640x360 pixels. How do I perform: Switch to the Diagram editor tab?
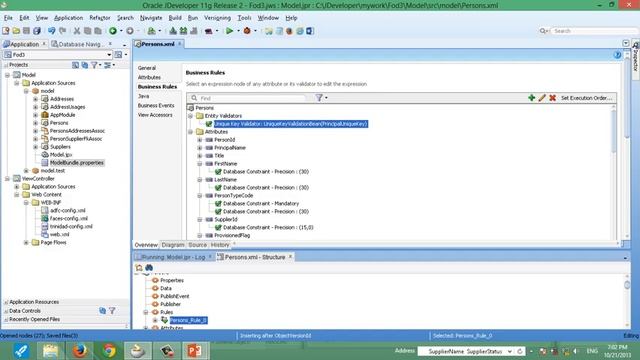173,245
